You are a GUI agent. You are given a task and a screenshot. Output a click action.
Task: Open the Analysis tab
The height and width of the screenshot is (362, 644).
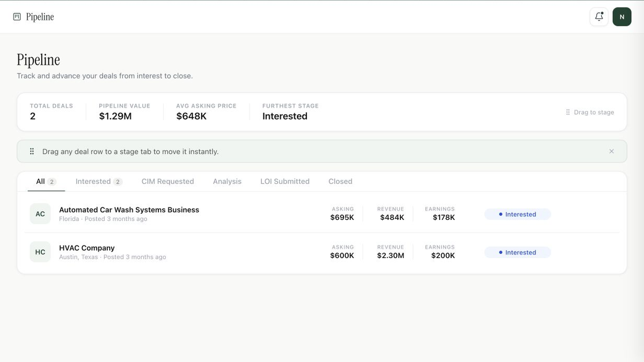tap(227, 181)
